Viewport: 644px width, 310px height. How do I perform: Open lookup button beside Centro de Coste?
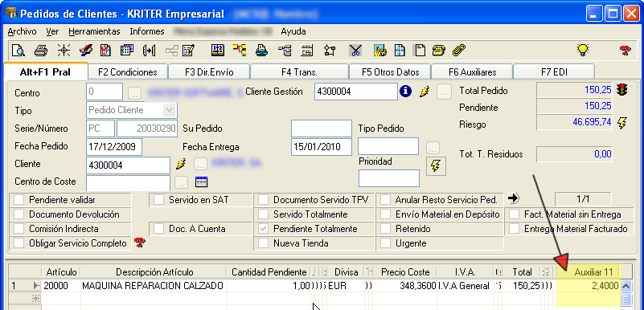[182, 182]
